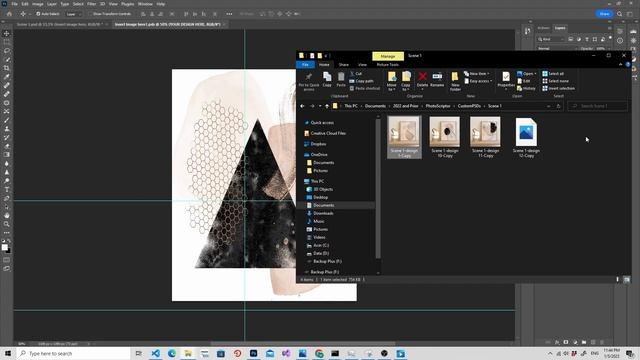The image size is (640, 360).
Task: Open Photoshop Filter menu
Action: 91,4
